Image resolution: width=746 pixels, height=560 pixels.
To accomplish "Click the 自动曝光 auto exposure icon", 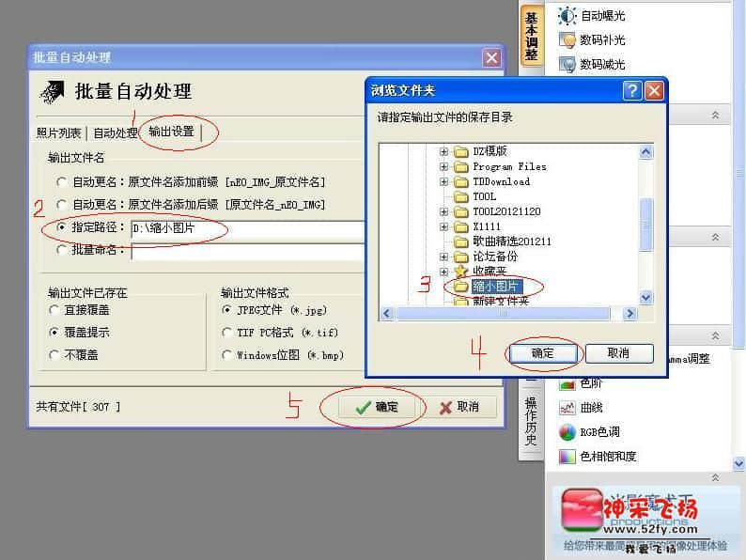I will pos(567,16).
